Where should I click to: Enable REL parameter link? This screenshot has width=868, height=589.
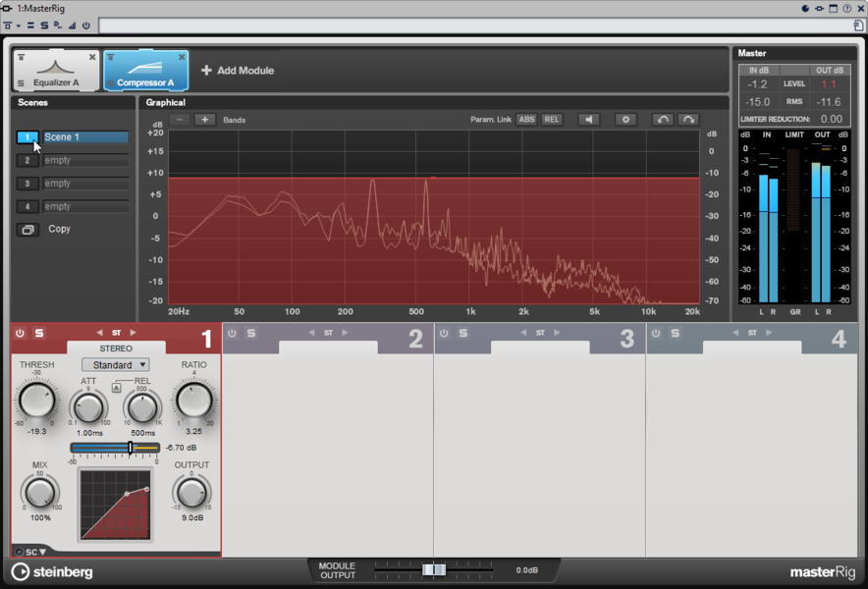tap(552, 120)
